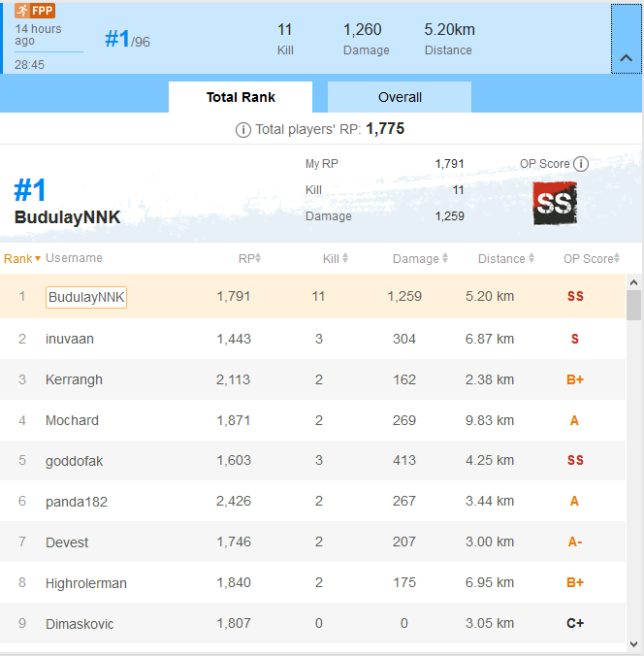The height and width of the screenshot is (656, 644).
Task: Open panda182's player profile
Action: [x=77, y=502]
